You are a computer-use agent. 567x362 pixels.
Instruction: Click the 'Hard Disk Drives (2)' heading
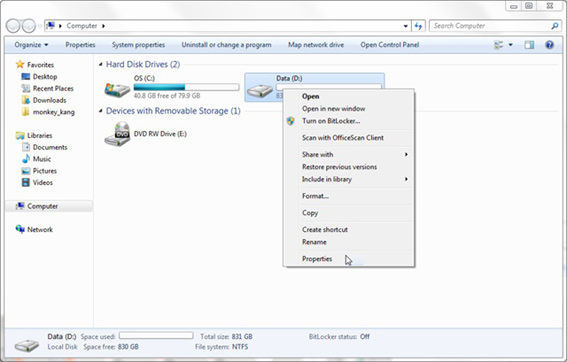143,64
